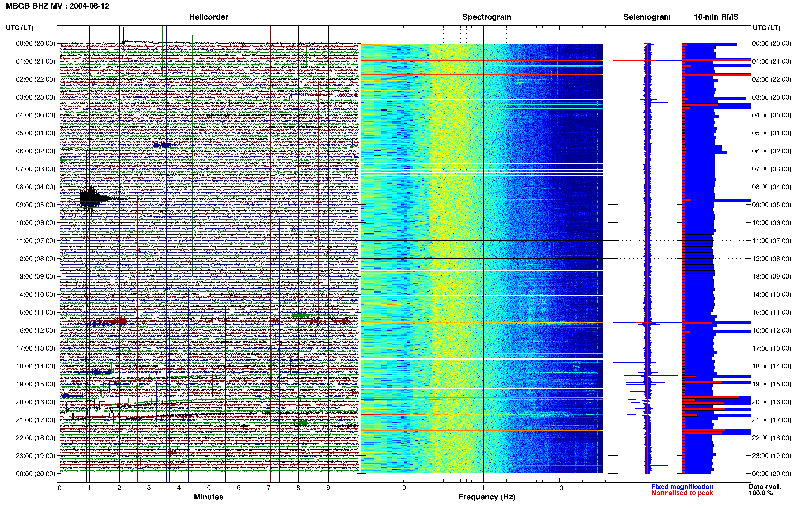Click the 'Helicorder' panel heading
812x508 pixels.
[x=209, y=17]
